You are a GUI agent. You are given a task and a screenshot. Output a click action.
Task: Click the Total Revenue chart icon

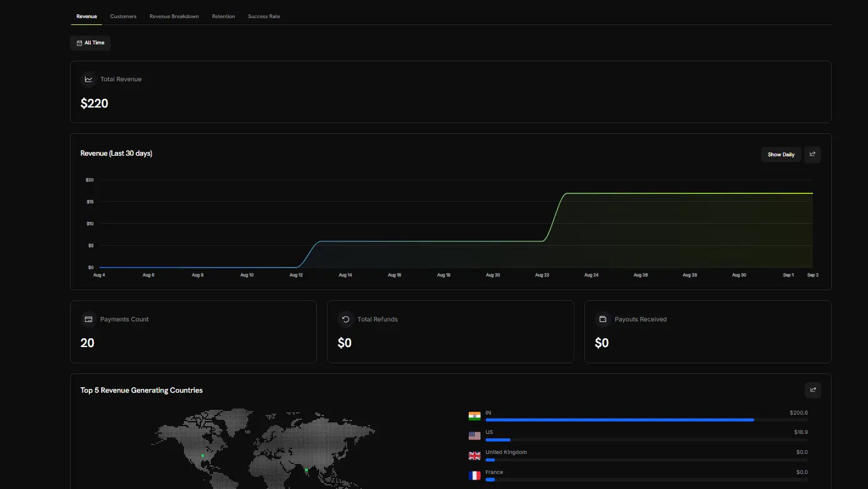click(x=89, y=79)
